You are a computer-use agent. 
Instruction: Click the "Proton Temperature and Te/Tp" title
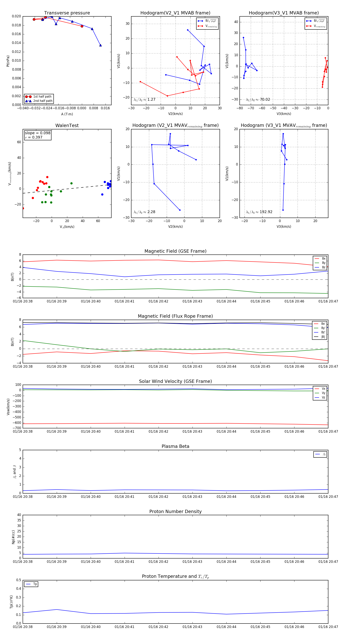[x=175, y=576]
